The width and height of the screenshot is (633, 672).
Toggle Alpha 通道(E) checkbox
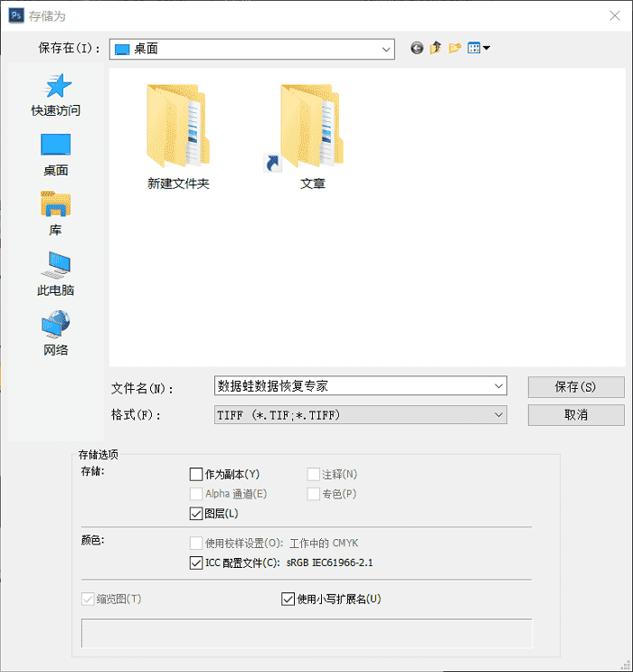tap(196, 494)
